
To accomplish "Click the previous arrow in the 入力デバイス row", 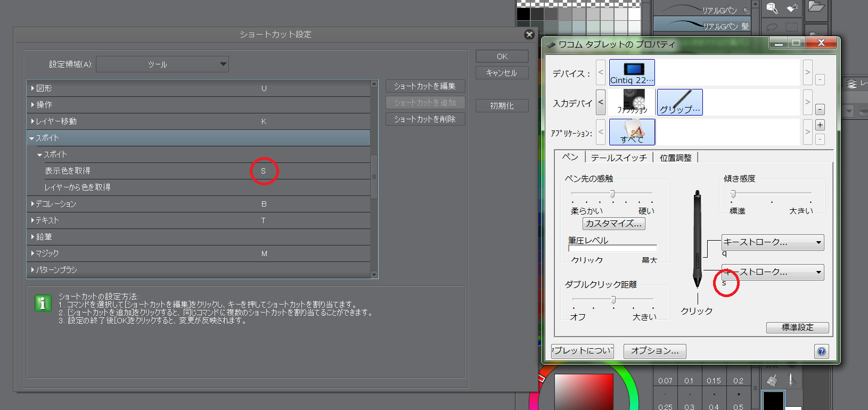I will (x=601, y=102).
